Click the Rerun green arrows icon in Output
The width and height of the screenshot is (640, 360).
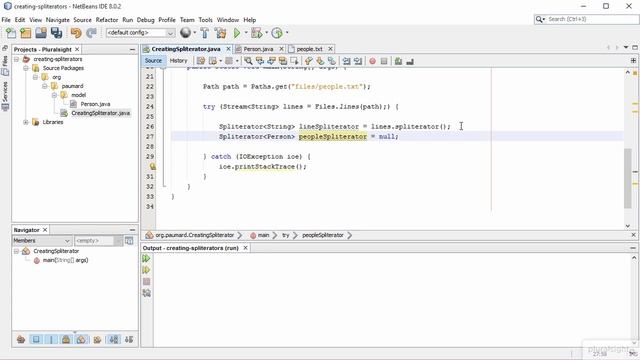[146, 258]
